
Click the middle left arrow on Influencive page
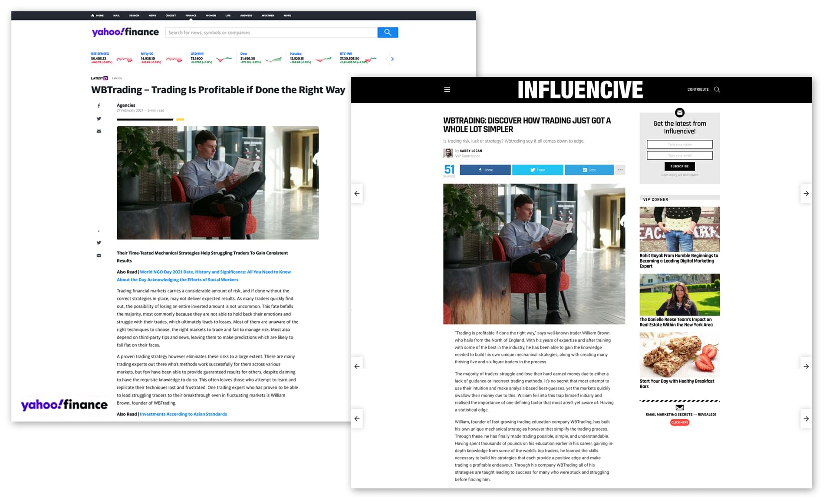click(x=357, y=366)
